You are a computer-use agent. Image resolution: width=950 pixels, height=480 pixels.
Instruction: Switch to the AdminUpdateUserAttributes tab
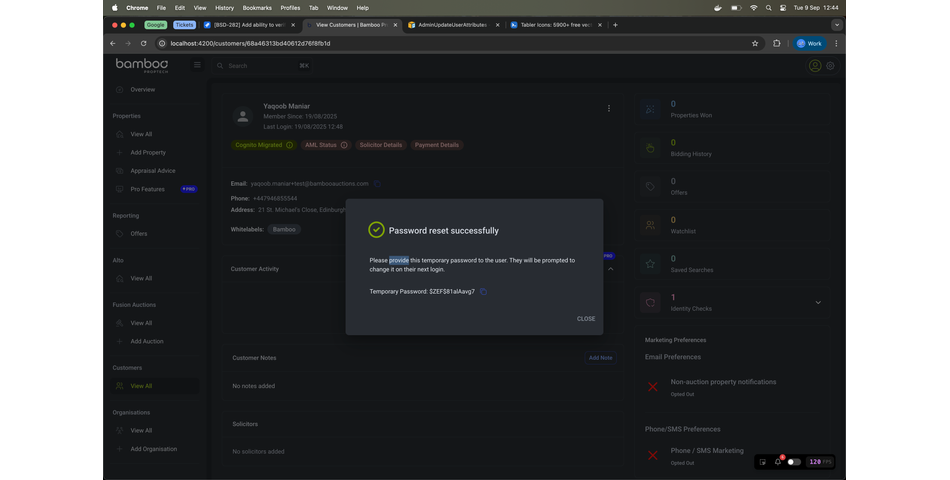pyautogui.click(x=452, y=25)
